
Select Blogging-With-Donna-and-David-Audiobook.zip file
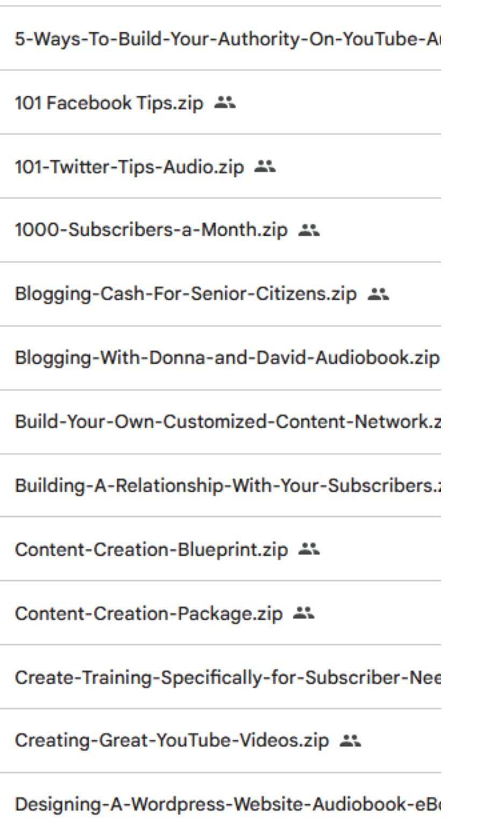point(226,358)
